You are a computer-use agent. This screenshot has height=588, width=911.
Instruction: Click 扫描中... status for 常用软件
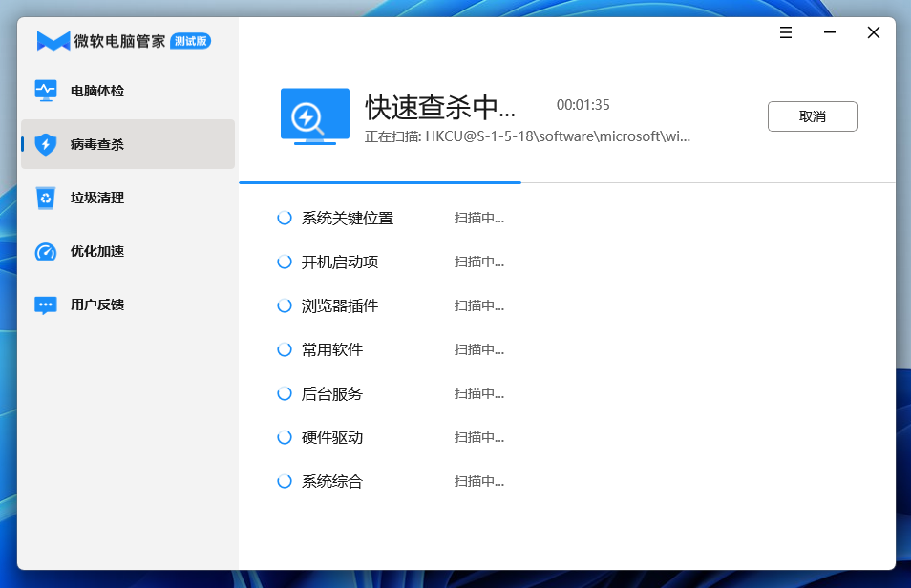[478, 349]
